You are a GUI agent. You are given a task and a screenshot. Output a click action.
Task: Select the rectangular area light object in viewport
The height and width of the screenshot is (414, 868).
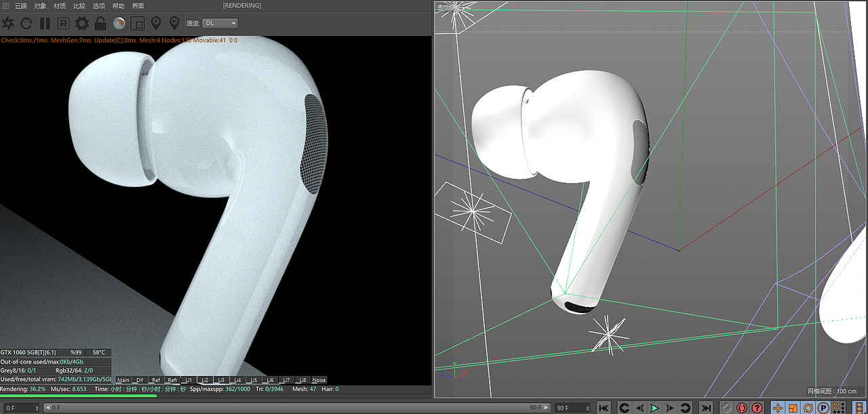click(473, 213)
